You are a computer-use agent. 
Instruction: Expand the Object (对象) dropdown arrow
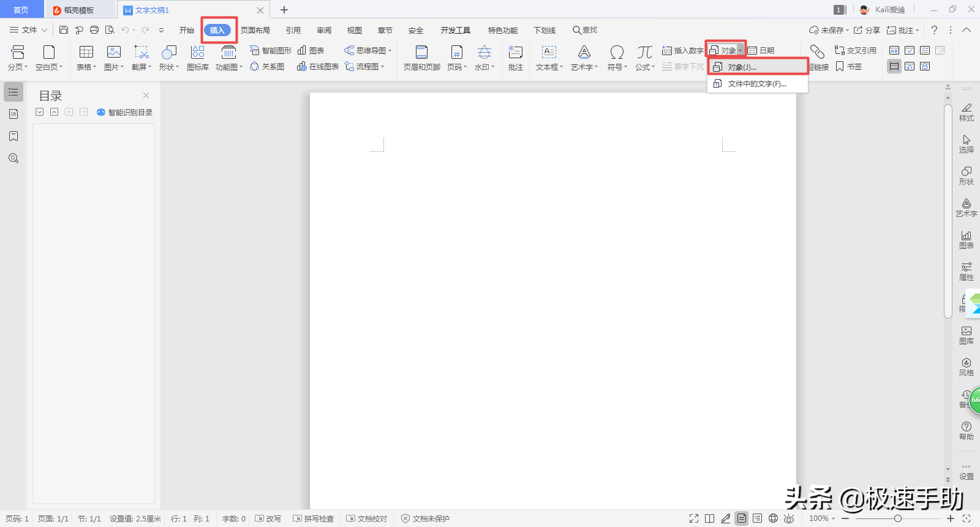741,50
